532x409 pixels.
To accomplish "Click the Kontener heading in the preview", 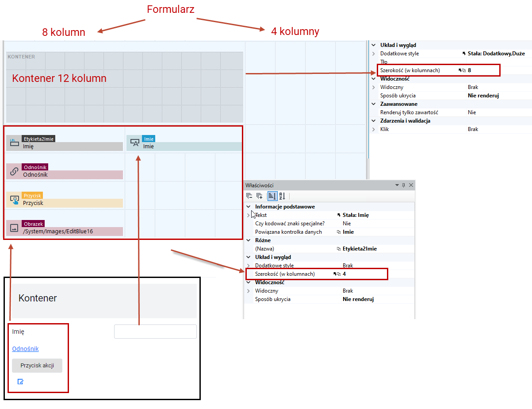I will pyautogui.click(x=38, y=298).
